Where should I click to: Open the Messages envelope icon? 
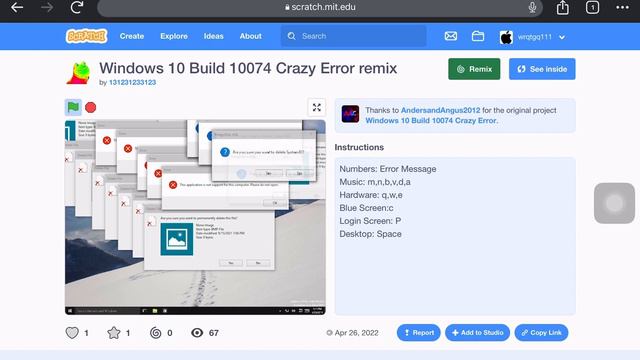pos(451,36)
